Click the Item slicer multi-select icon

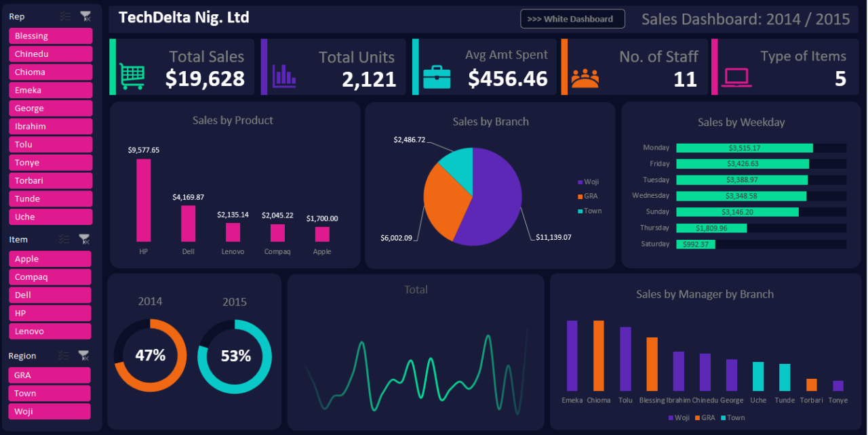pos(64,239)
